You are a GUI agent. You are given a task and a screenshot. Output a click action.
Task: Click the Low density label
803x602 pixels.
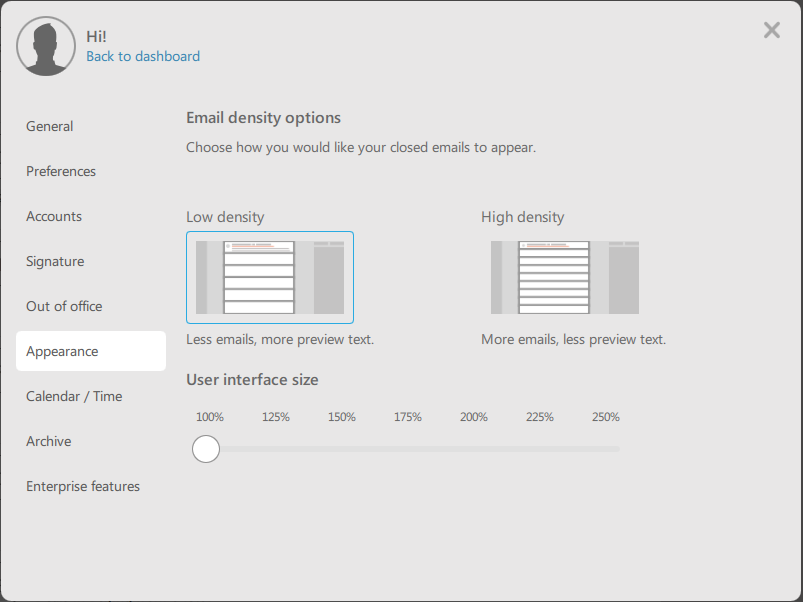[225, 217]
